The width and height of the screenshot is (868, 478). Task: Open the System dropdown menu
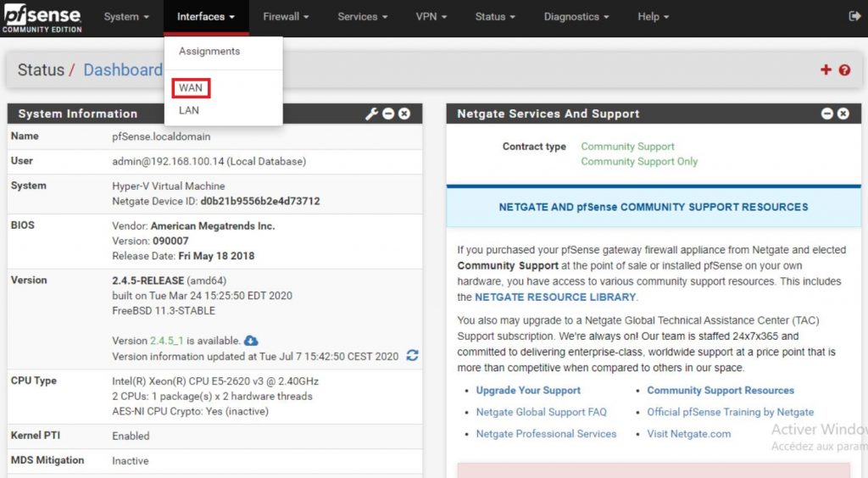click(127, 17)
